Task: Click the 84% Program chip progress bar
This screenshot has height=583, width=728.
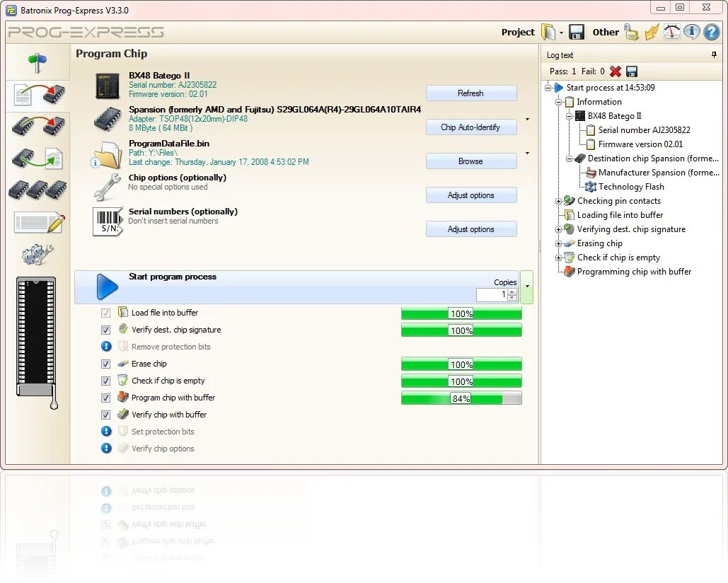Action: click(461, 398)
